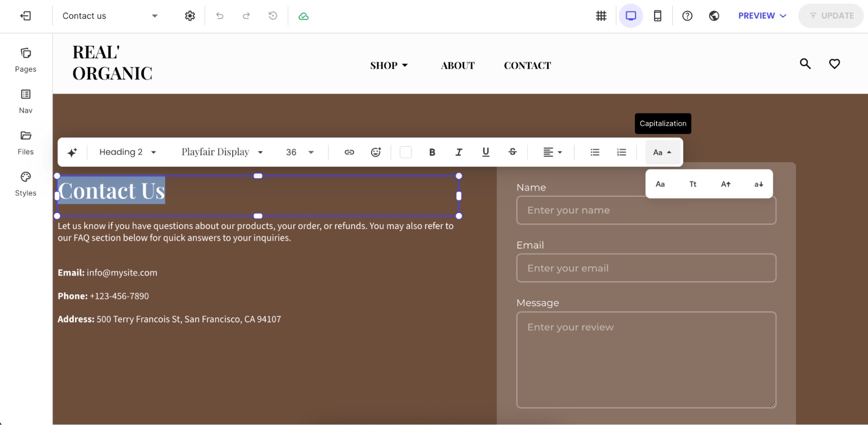
Task: Click the exit editor icon
Action: tap(26, 16)
